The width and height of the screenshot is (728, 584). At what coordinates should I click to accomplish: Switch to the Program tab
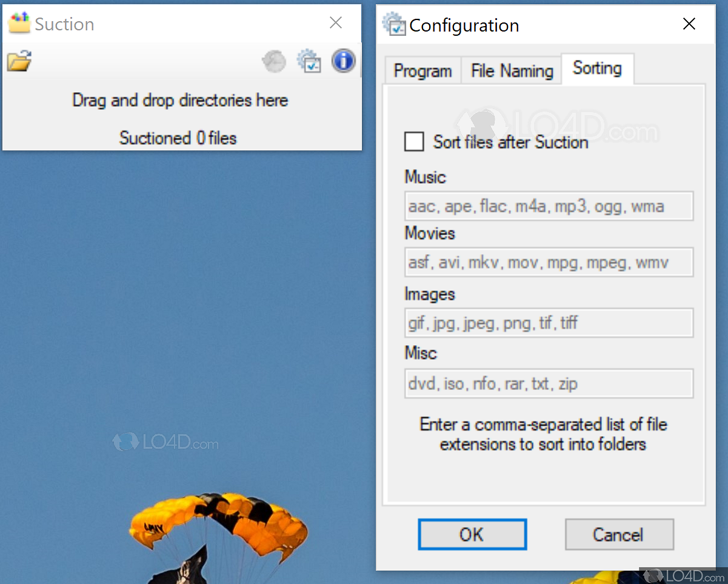pyautogui.click(x=422, y=71)
